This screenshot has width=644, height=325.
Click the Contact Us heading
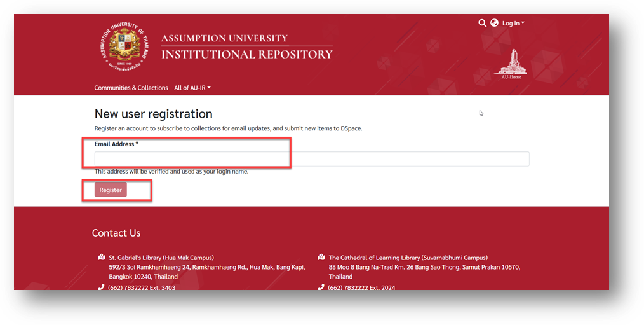click(x=116, y=233)
